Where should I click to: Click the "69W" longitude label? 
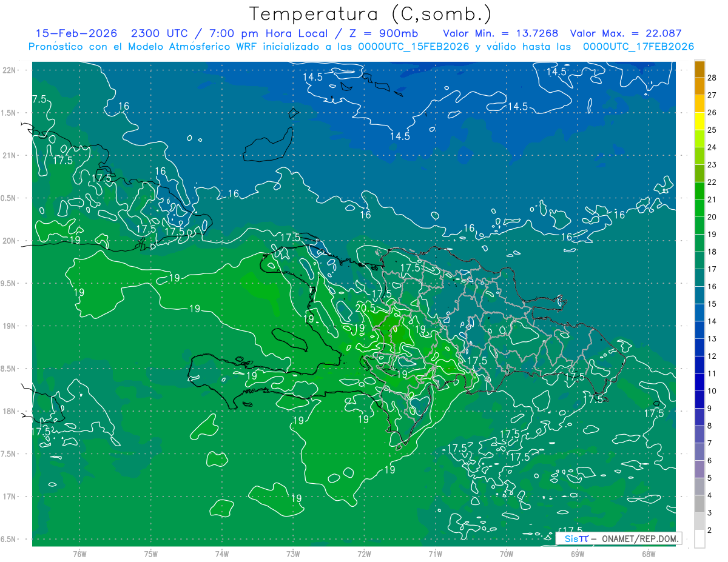(578, 554)
